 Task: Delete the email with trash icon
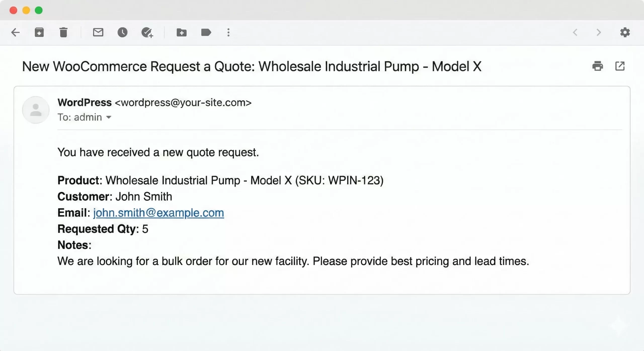coord(63,32)
